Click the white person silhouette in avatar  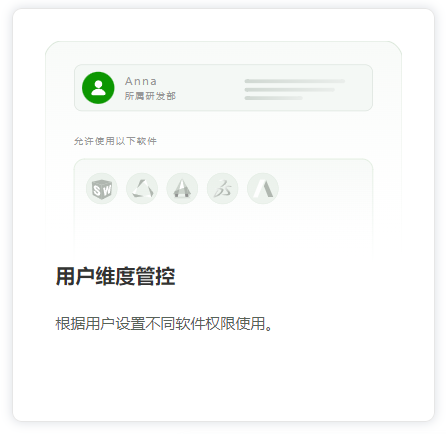click(x=98, y=88)
